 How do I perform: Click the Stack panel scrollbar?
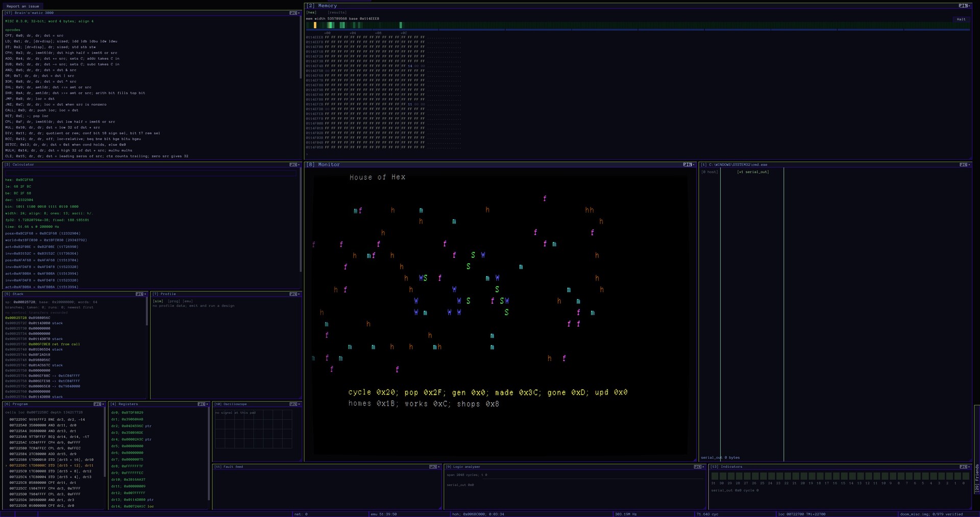pos(147,311)
